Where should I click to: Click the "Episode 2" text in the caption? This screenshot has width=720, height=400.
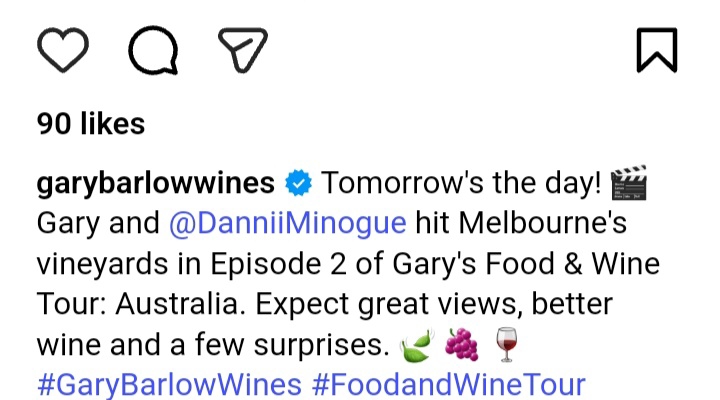[279, 264]
